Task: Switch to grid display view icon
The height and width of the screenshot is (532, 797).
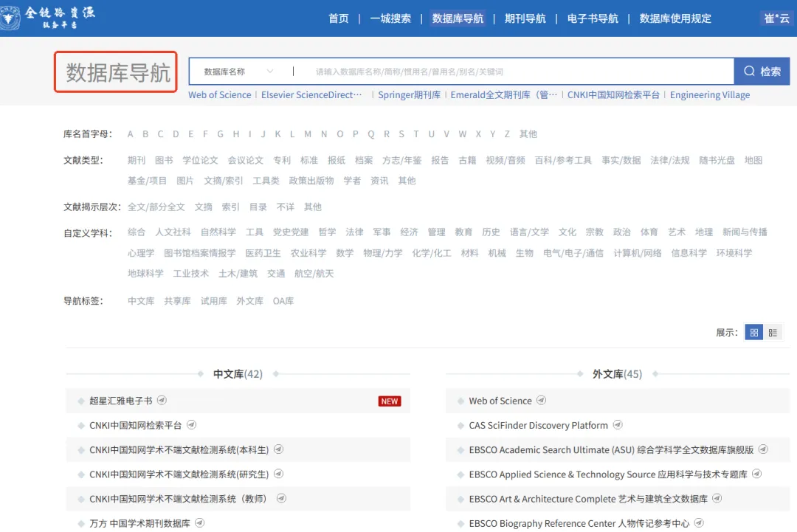Action: coord(753,332)
